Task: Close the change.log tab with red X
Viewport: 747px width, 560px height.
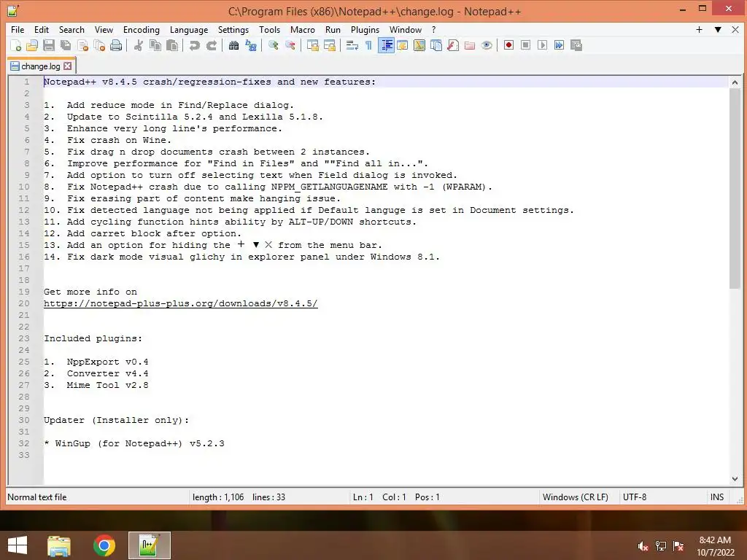Action: click(x=68, y=66)
